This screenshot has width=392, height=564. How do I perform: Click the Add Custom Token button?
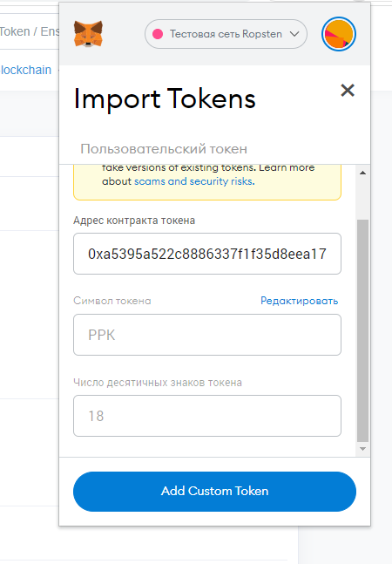(214, 492)
